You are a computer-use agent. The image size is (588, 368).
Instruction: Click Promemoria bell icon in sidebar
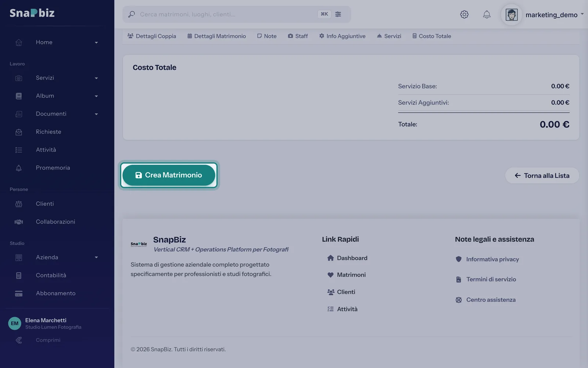(x=19, y=168)
